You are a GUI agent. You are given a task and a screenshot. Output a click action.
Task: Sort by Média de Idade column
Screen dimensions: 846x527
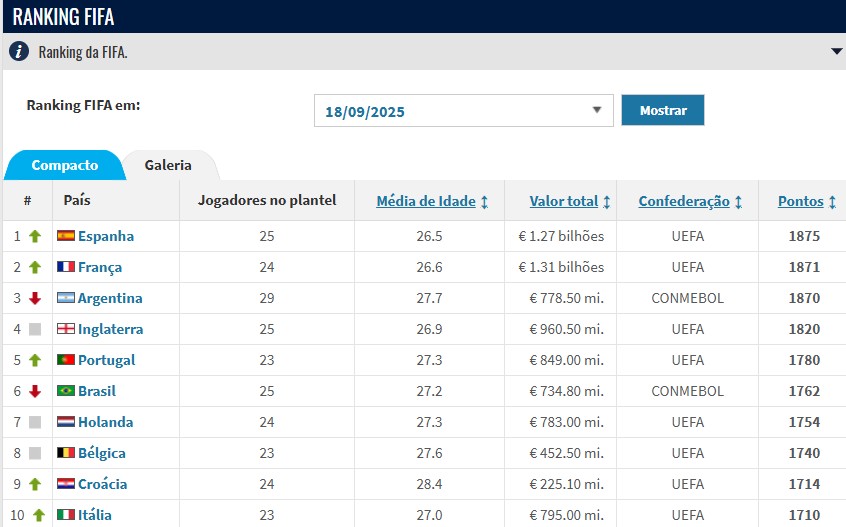point(426,201)
